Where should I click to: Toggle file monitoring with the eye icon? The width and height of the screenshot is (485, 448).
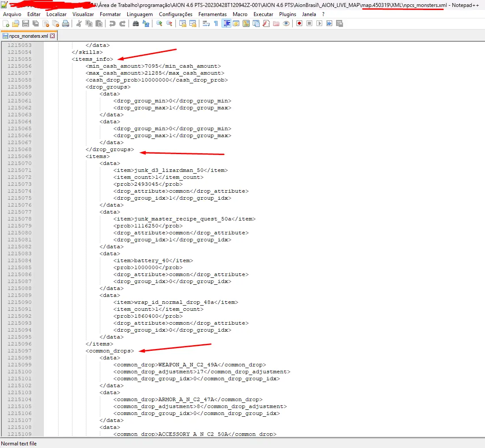[x=286, y=24]
